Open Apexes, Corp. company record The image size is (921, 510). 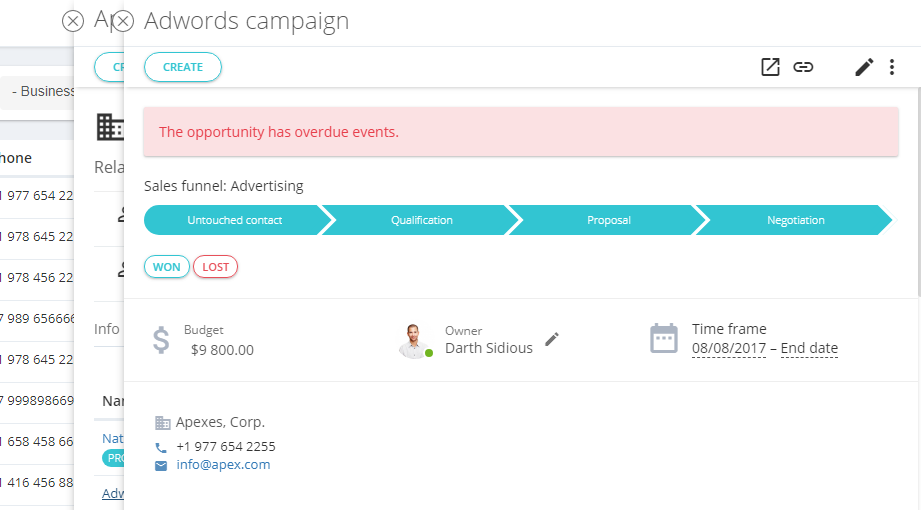coord(220,422)
